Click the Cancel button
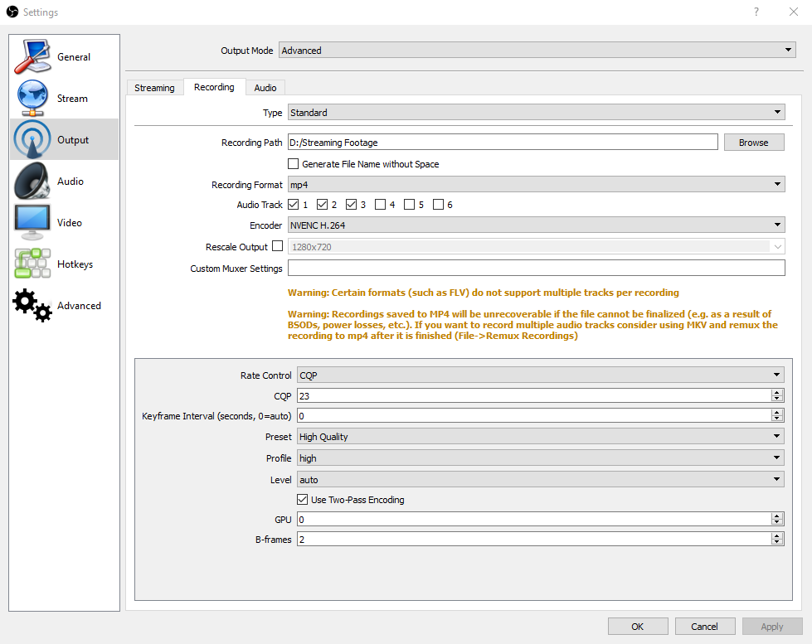The width and height of the screenshot is (812, 644). [x=705, y=627]
